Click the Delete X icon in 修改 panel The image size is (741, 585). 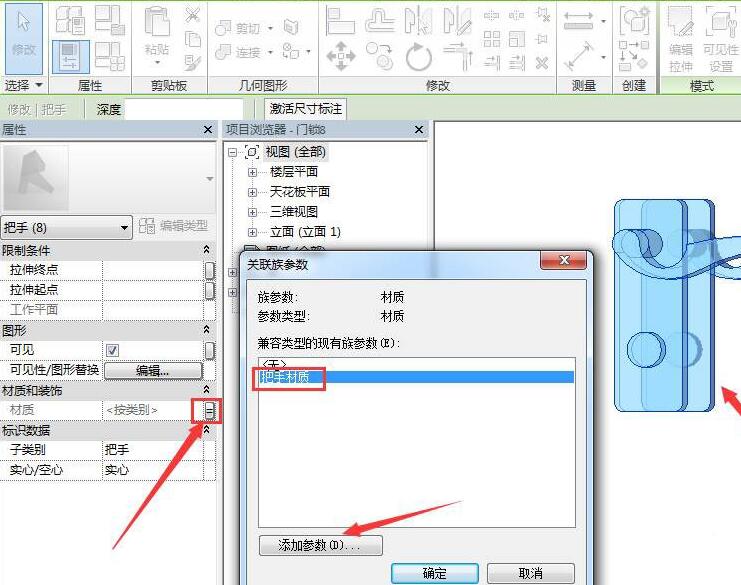click(543, 62)
